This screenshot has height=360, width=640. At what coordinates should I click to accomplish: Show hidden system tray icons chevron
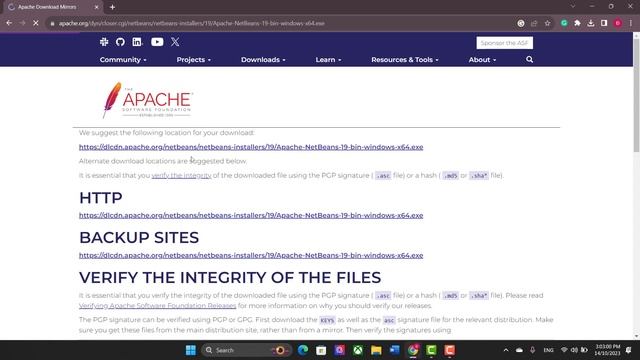pyautogui.click(x=506, y=350)
